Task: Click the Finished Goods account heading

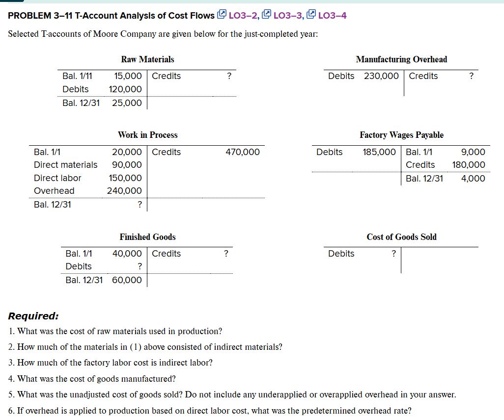Action: (147, 237)
